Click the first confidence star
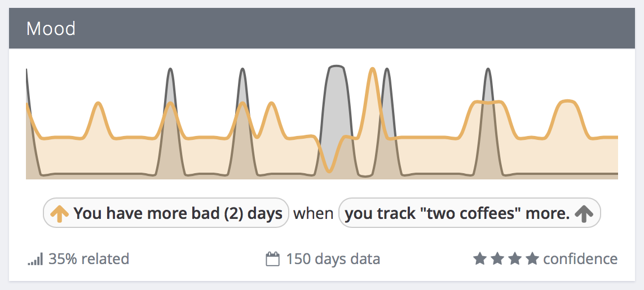Viewport: 644px width, 290px height. (x=479, y=259)
